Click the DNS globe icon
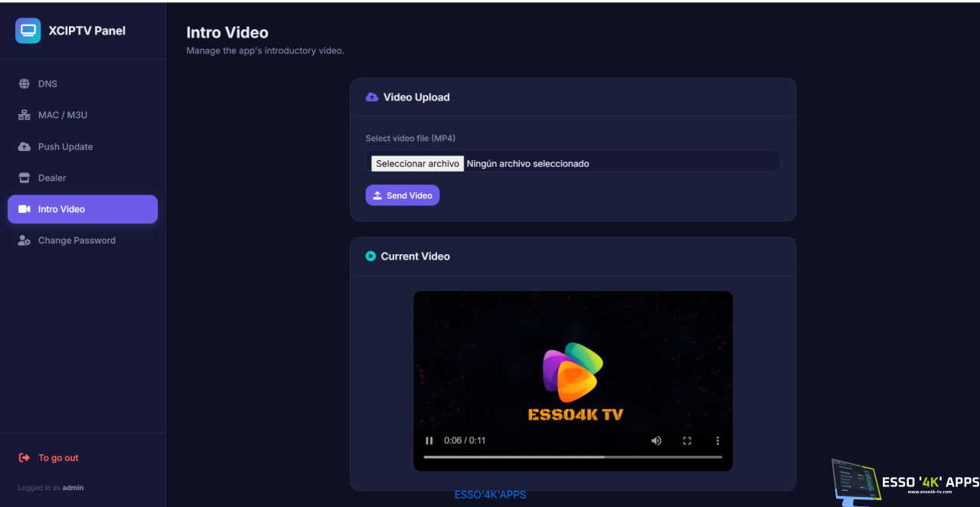 point(24,83)
